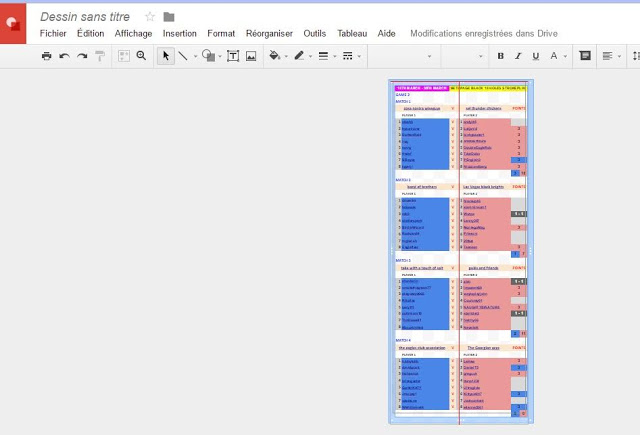Select the line tool
This screenshot has height=435, width=640.
pyautogui.click(x=183, y=56)
